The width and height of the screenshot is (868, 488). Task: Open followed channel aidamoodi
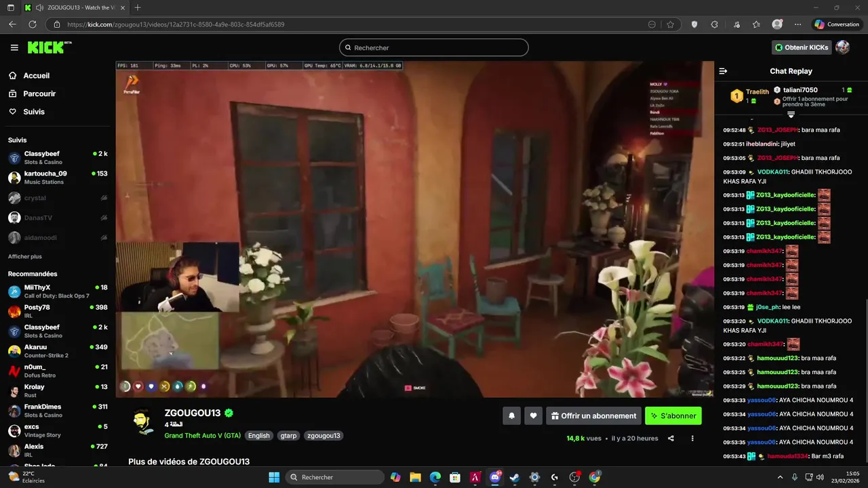tap(58, 238)
